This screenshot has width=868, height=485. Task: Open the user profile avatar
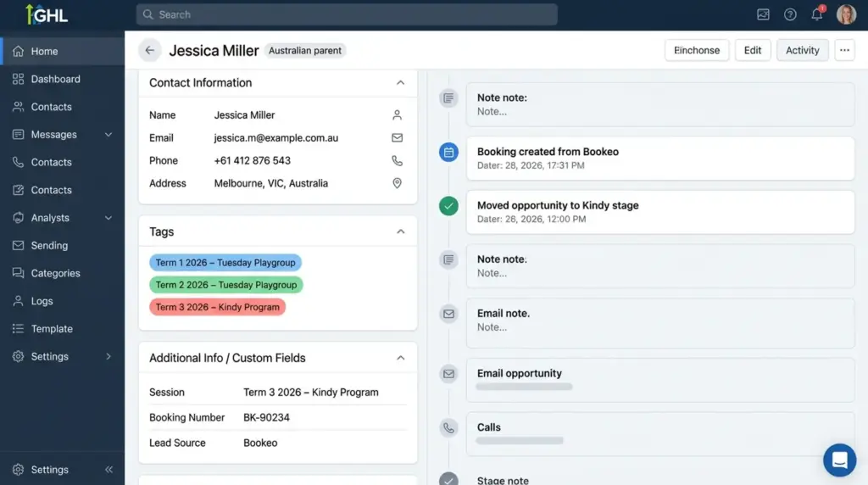846,14
